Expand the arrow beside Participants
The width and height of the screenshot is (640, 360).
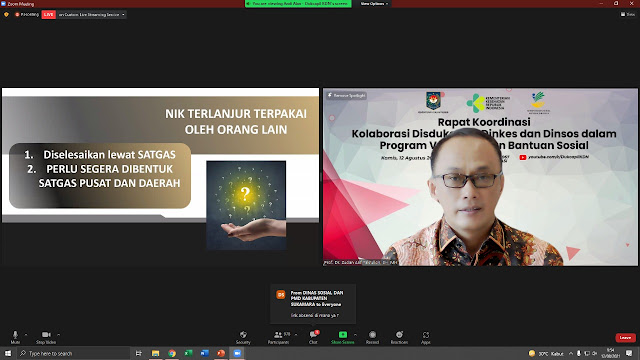296,335
